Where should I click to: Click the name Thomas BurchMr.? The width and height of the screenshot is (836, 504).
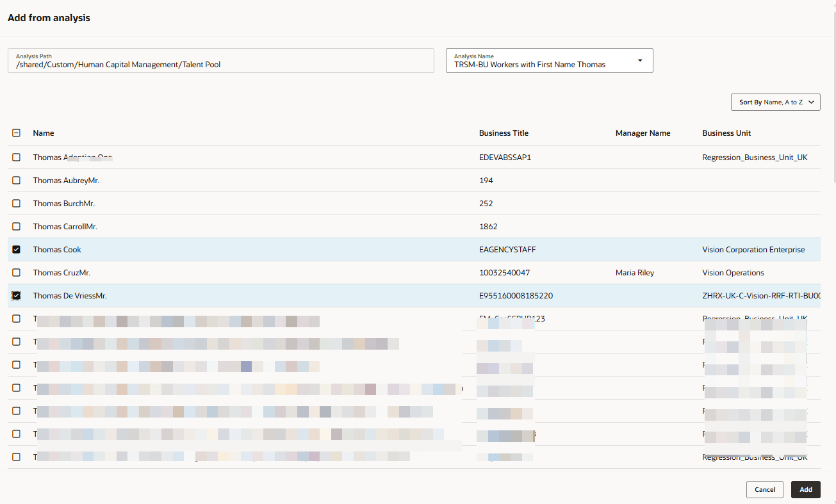64,204
